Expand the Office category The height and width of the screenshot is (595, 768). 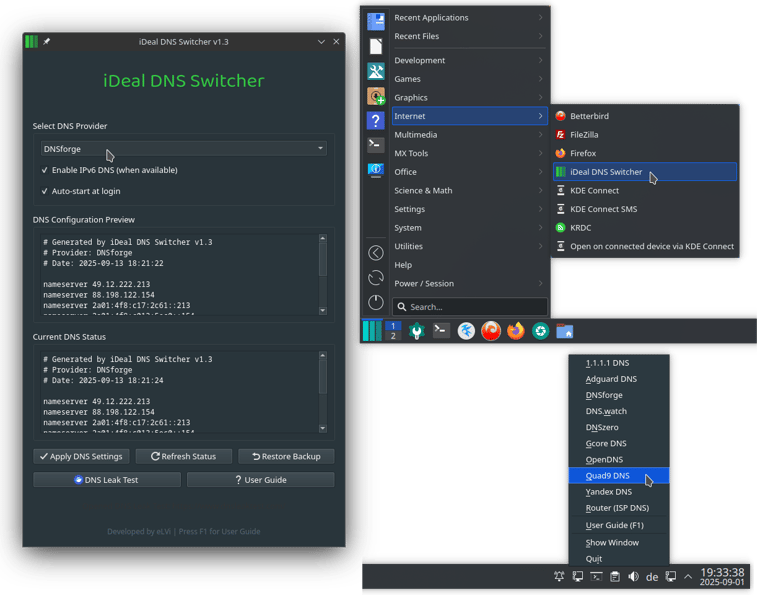tap(469, 172)
